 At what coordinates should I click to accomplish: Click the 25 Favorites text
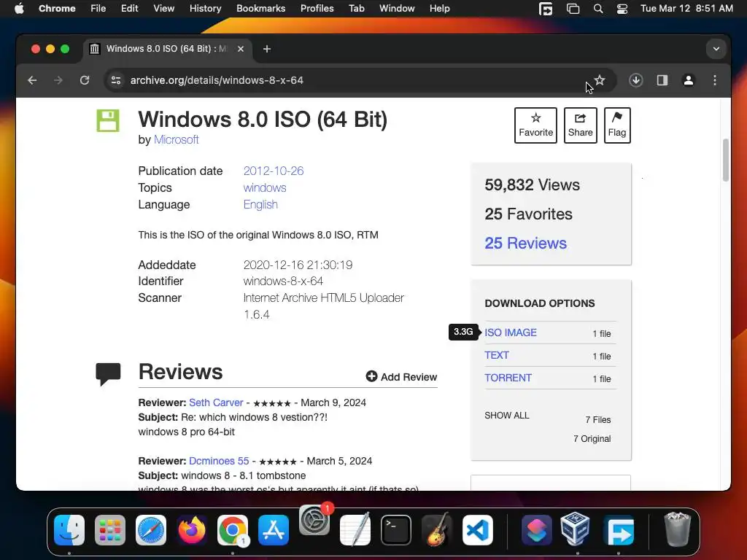[528, 214]
